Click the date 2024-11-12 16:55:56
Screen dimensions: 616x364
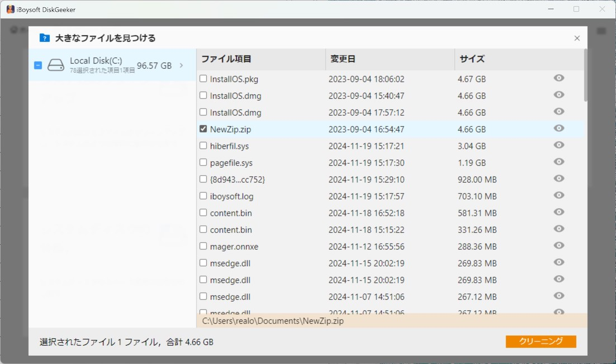click(366, 247)
